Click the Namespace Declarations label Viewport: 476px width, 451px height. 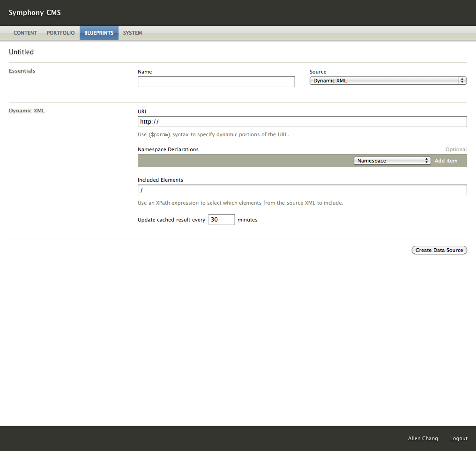pos(168,149)
